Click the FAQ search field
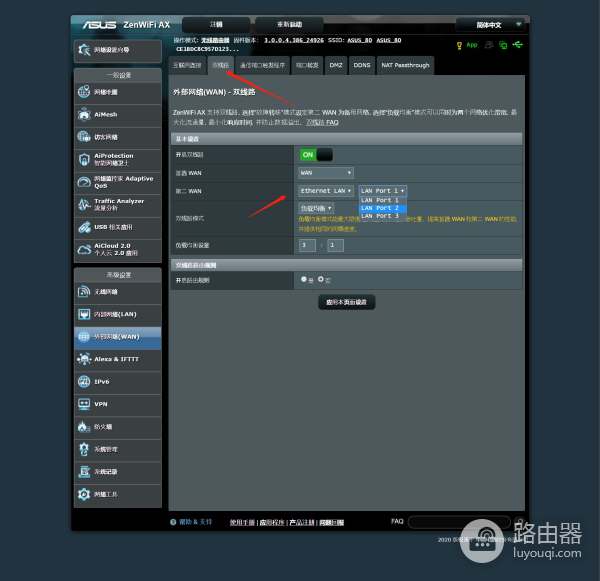This screenshot has width=600, height=581. point(459,522)
